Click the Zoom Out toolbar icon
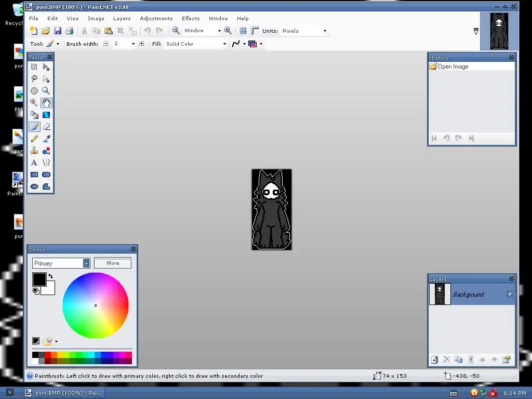Screen dimensions: 532x399 pos(176,31)
